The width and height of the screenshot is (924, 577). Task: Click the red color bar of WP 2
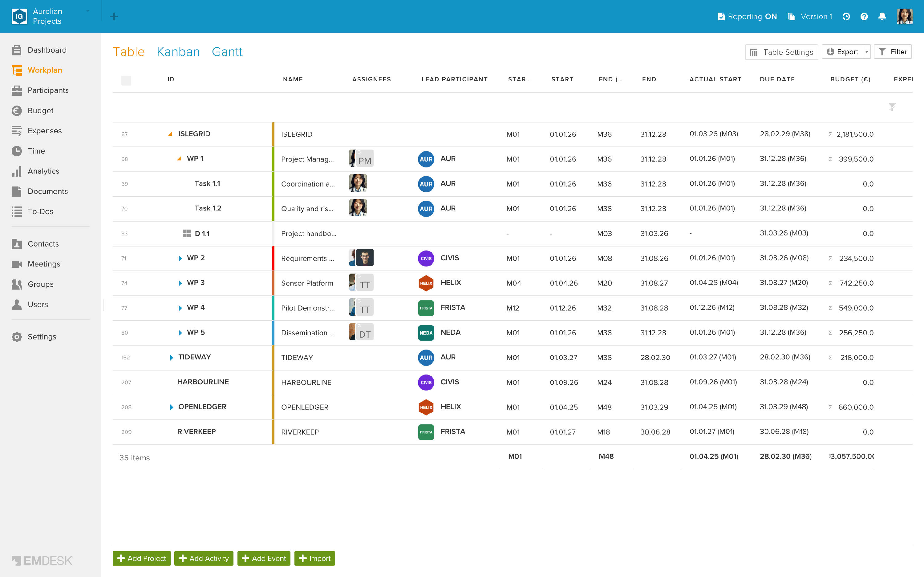pyautogui.click(x=273, y=258)
